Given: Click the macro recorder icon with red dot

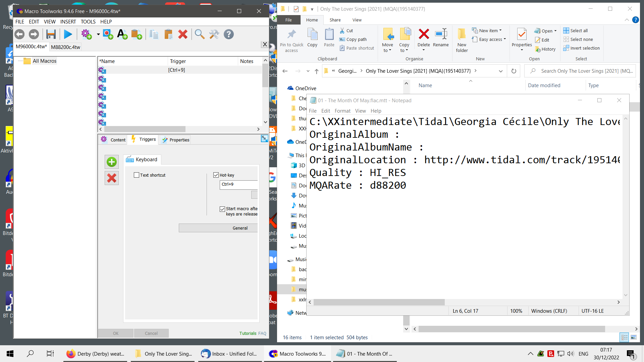Looking at the screenshot, I should coord(108,34).
